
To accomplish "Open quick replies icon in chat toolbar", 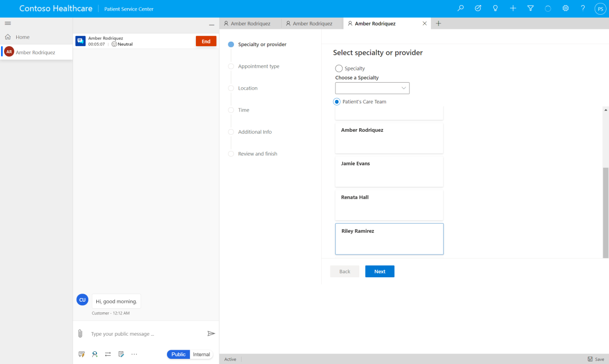I will [x=82, y=354].
